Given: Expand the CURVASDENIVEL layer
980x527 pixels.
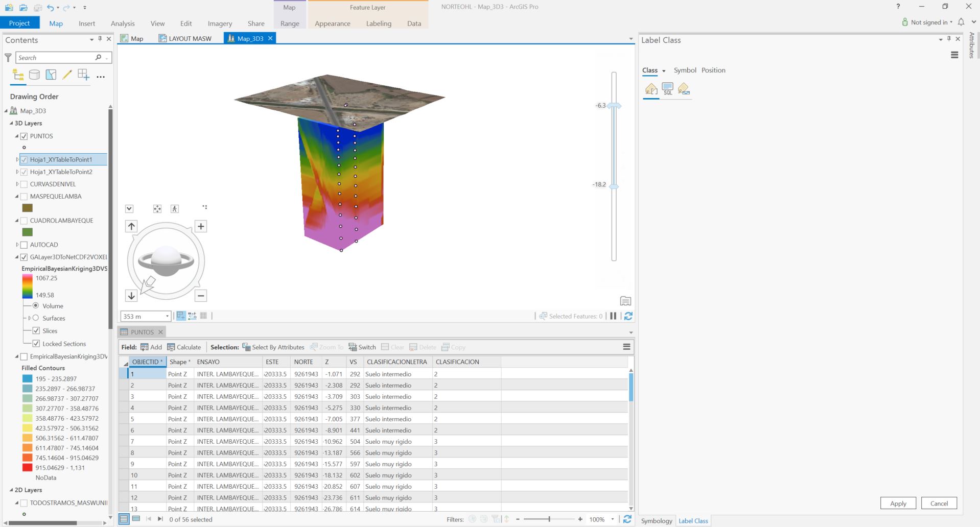Looking at the screenshot, I should click(17, 184).
